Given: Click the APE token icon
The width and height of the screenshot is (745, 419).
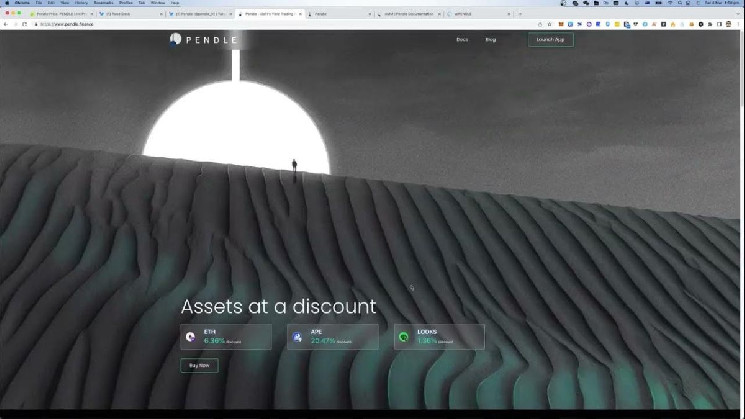Looking at the screenshot, I should [297, 337].
